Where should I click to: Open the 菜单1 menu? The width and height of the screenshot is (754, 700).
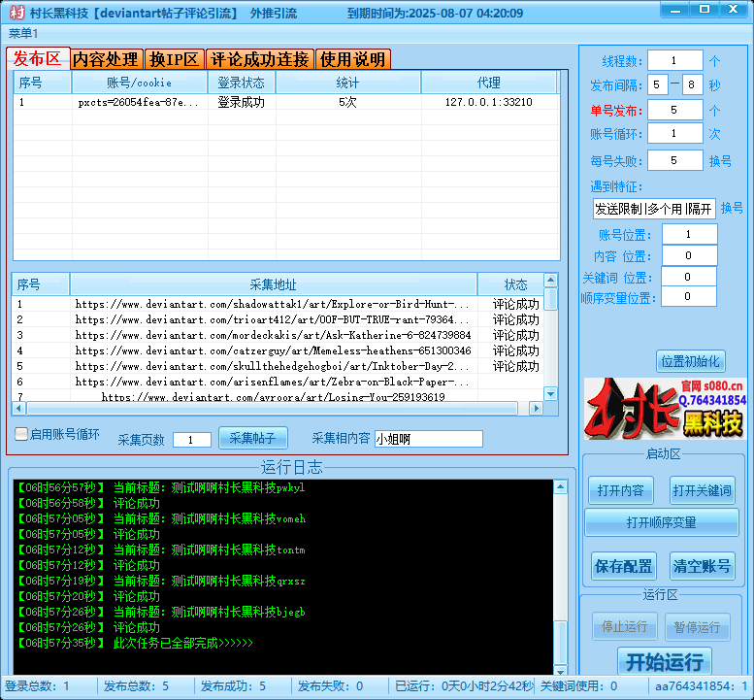tap(23, 34)
